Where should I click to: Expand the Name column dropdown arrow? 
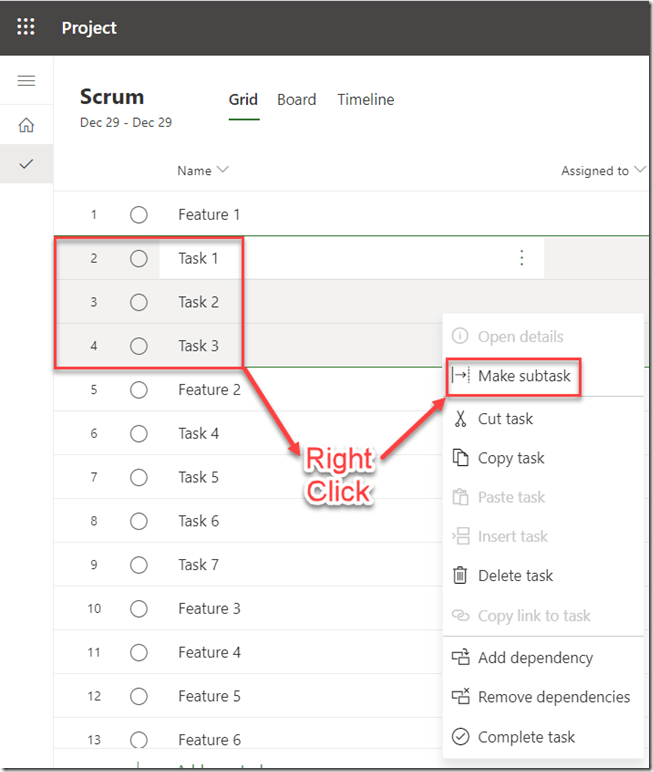pos(222,170)
